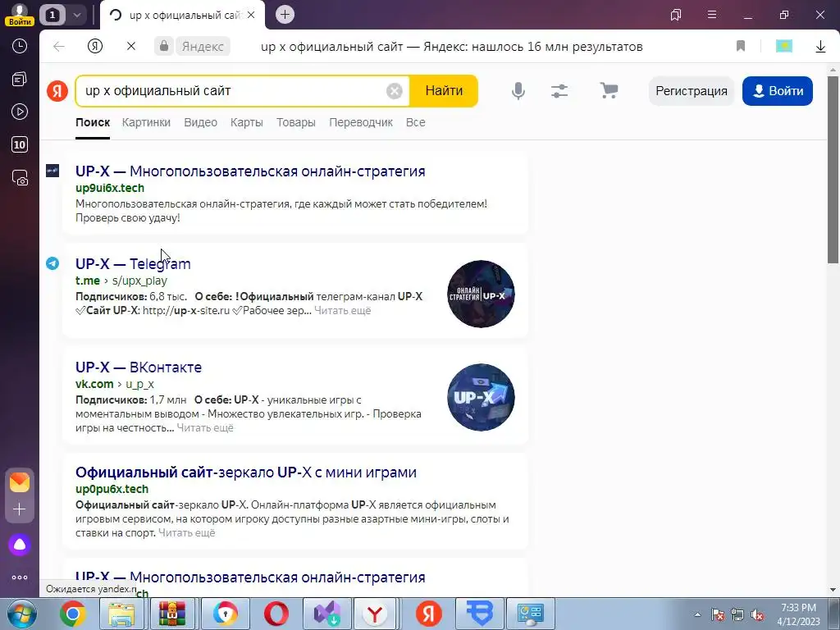Screen dimensions: 840x630
Task: Click the Войти profile avatar icon
Action: [x=20, y=14]
